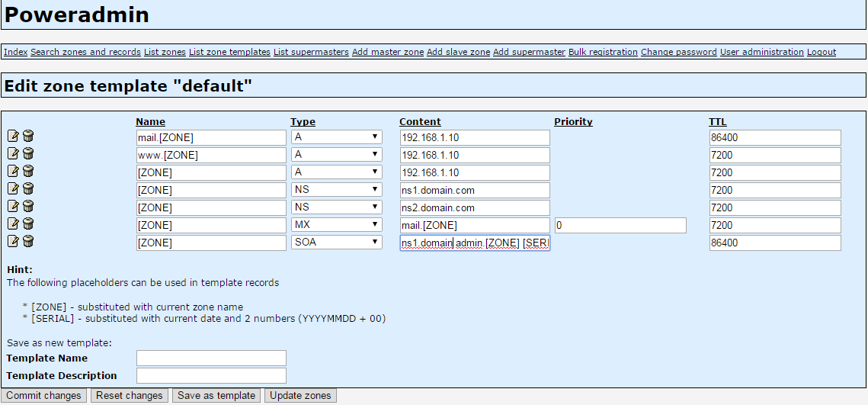
Task: Click TTL field of mail.[ZONE] row
Action: [x=775, y=137]
